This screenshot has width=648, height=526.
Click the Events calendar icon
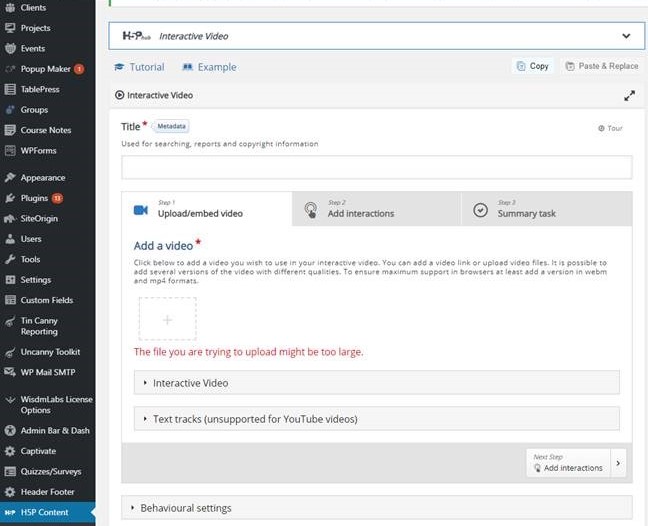(x=10, y=48)
